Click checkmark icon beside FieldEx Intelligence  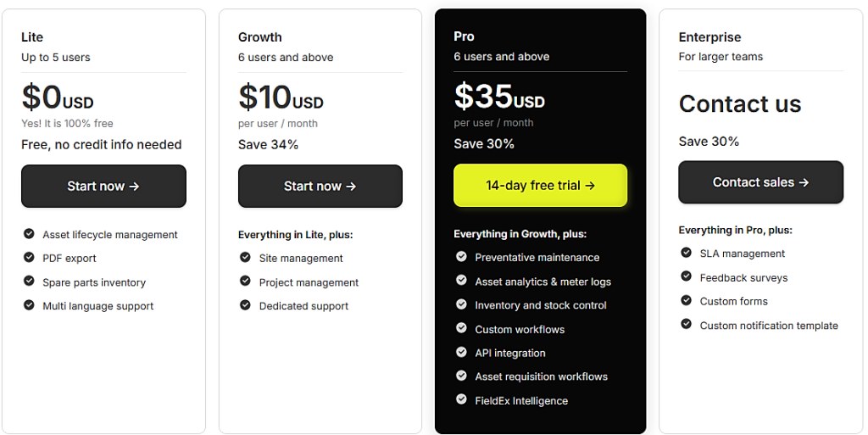pyautogui.click(x=461, y=400)
